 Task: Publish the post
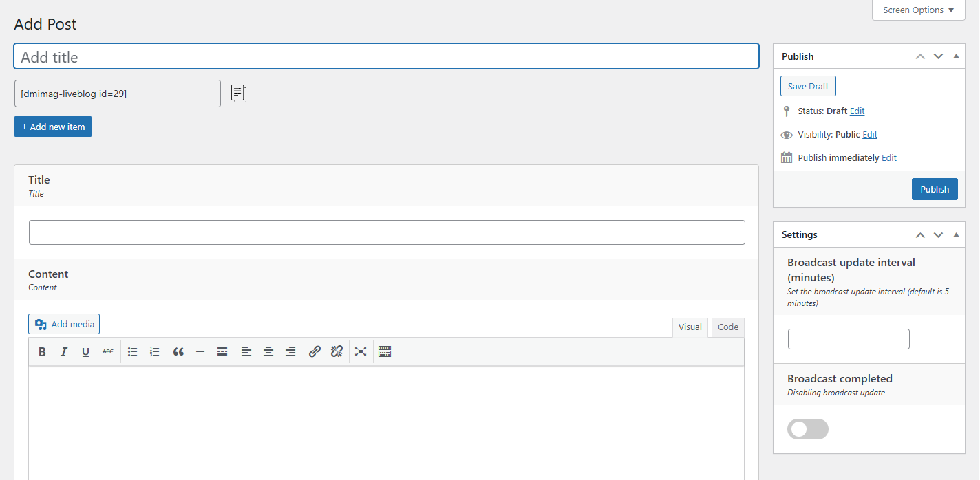coord(935,189)
